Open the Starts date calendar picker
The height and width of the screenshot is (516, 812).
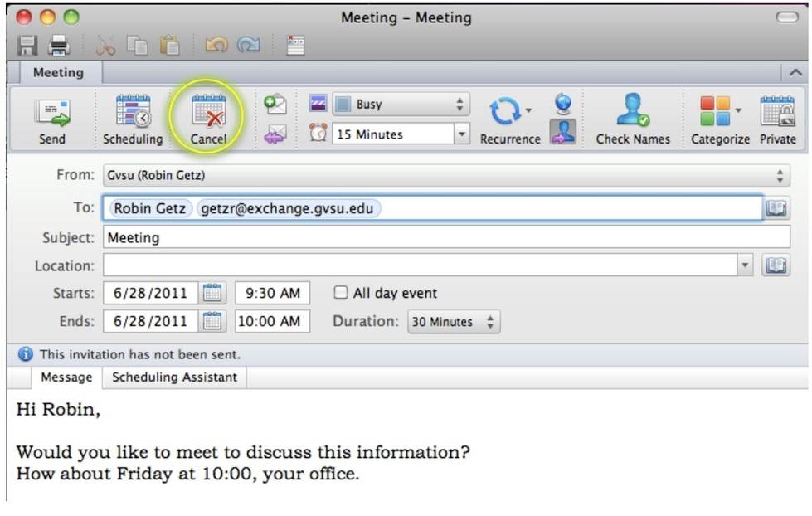[212, 293]
